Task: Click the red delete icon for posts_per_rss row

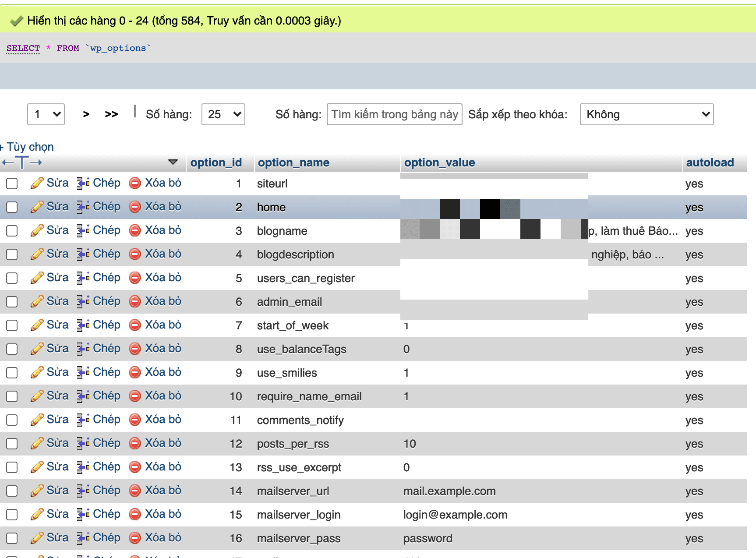Action: click(x=135, y=443)
